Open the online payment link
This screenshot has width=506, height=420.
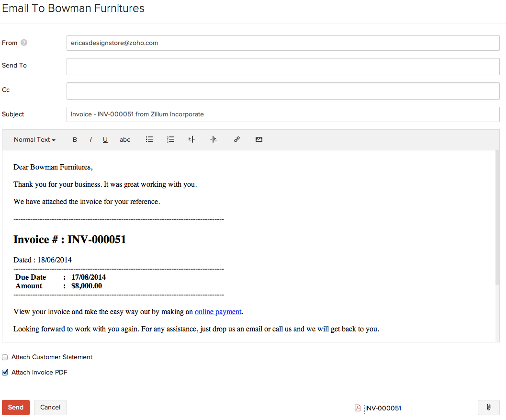(218, 312)
